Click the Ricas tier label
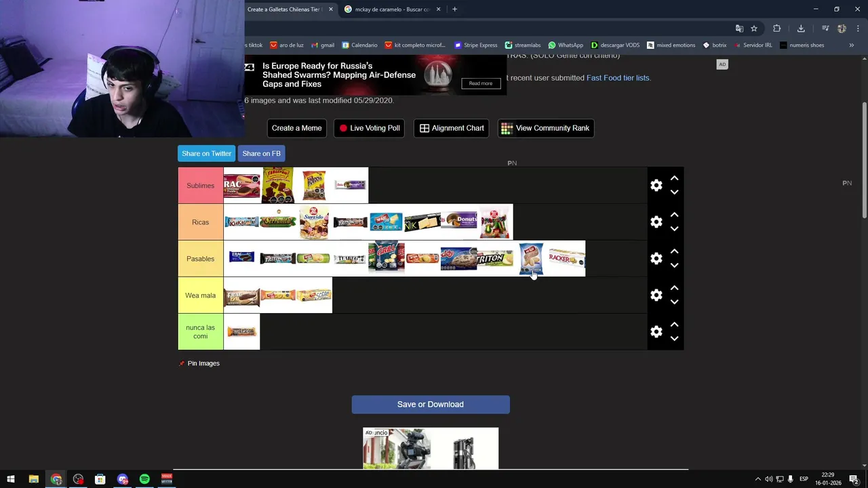 (x=201, y=222)
